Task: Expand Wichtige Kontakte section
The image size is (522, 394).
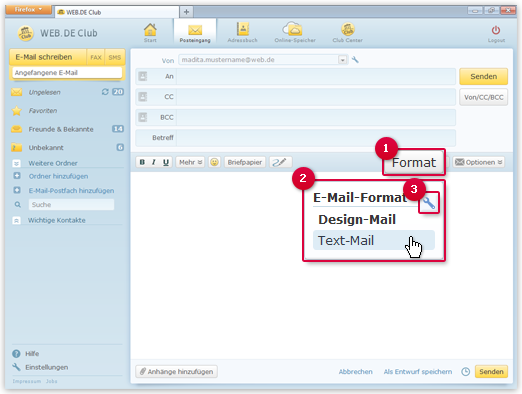Action: pyautogui.click(x=56, y=220)
